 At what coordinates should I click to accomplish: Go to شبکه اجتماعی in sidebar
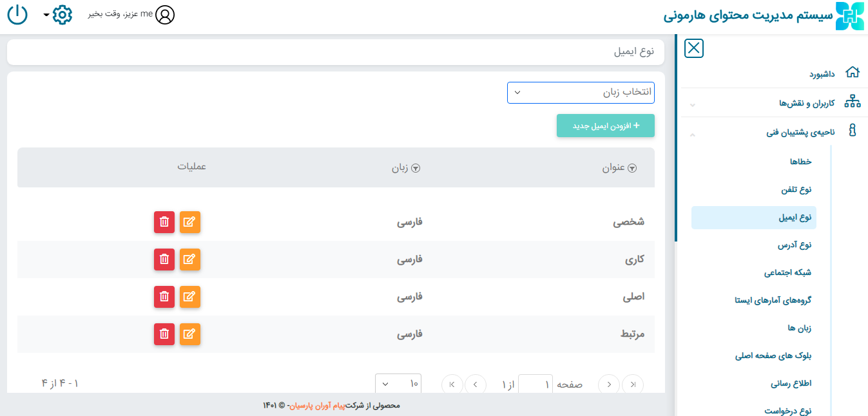pyautogui.click(x=787, y=273)
